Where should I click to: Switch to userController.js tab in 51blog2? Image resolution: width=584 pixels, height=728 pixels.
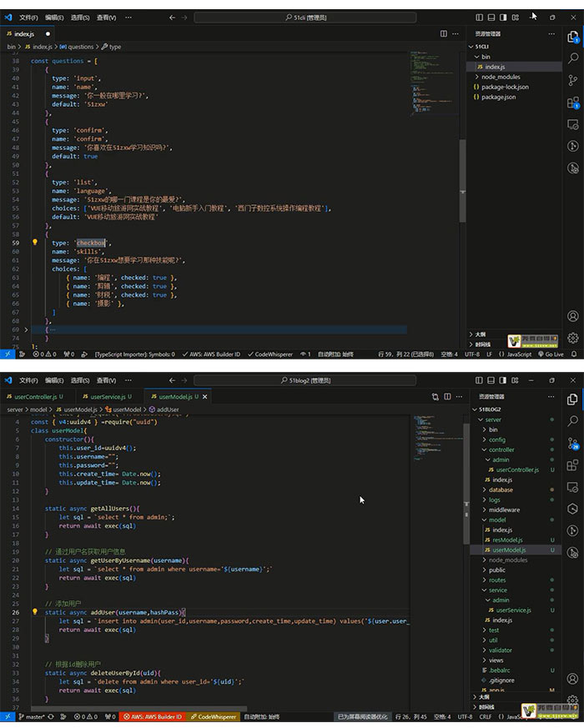coord(36,396)
